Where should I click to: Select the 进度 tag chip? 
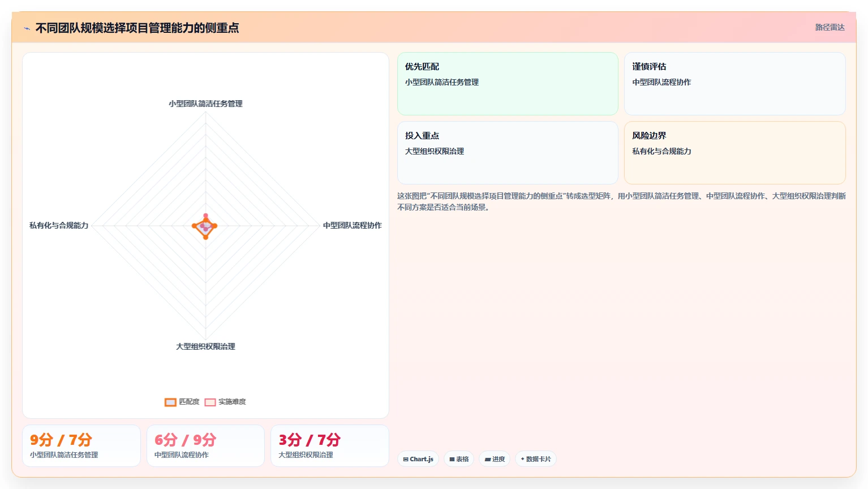495,459
